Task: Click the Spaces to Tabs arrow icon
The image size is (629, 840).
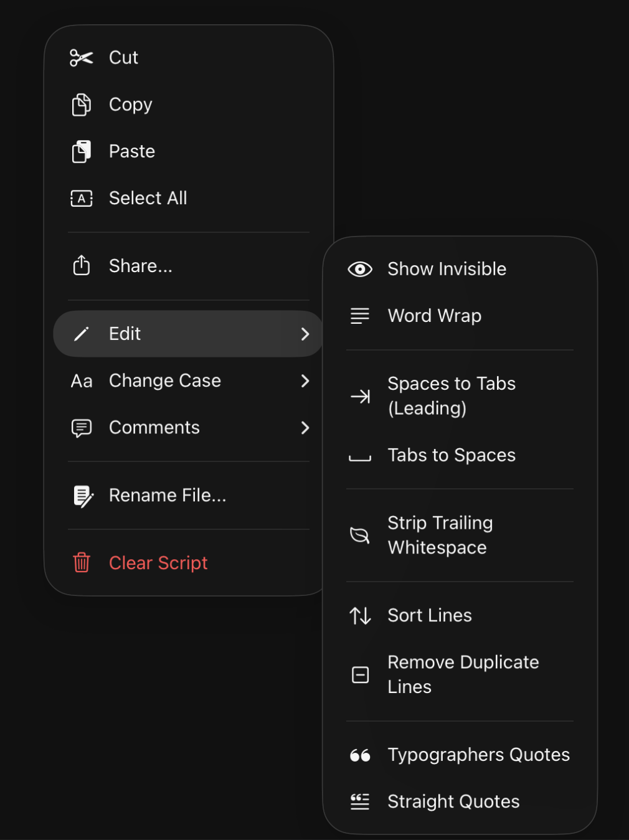Action: pos(360,396)
